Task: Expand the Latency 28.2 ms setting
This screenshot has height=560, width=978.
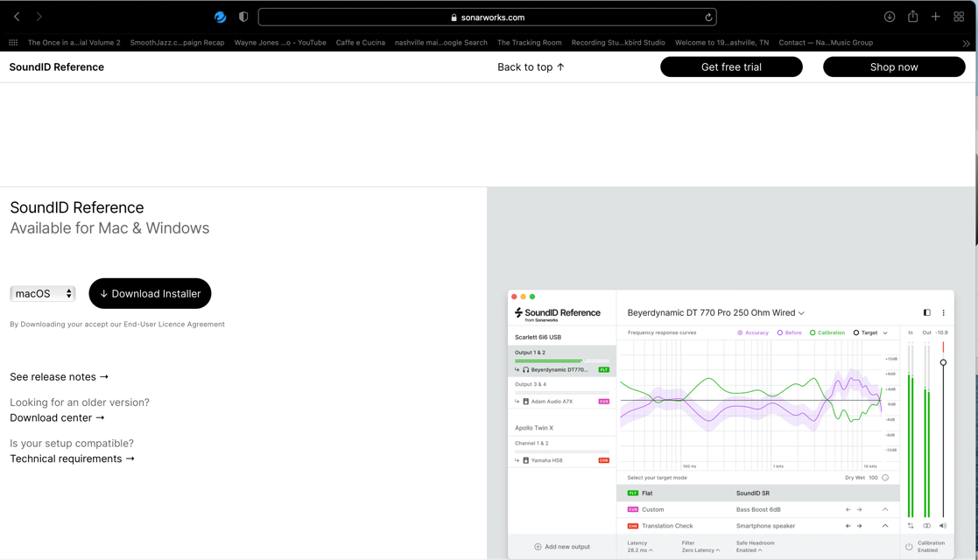Action: click(640, 547)
